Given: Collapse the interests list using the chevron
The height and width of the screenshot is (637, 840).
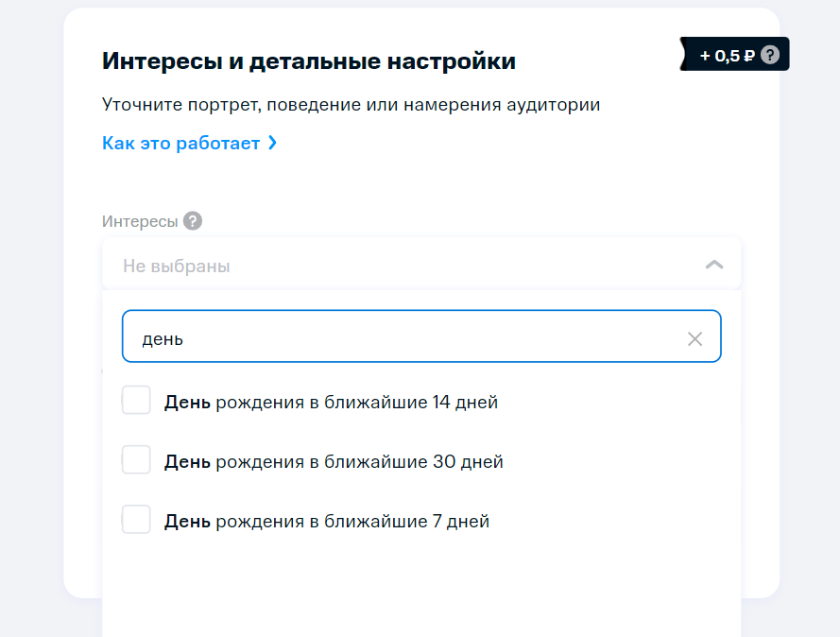Looking at the screenshot, I should [714, 266].
